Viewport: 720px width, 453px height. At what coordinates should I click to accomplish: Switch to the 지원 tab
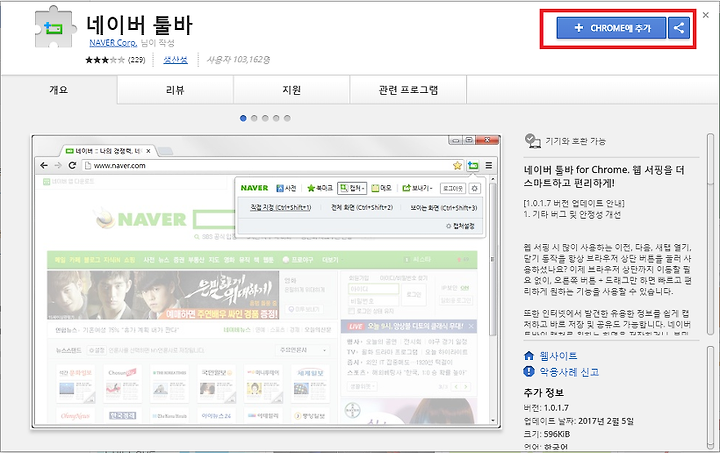point(292,89)
